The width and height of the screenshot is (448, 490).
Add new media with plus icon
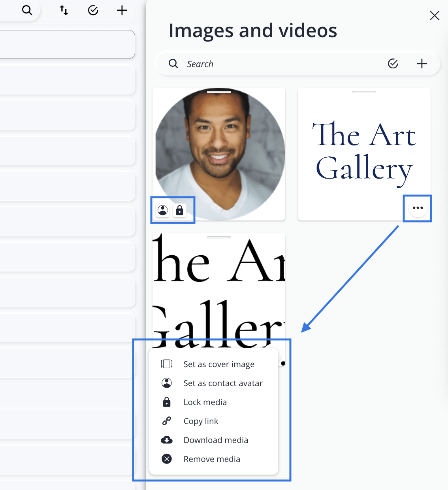click(x=422, y=64)
